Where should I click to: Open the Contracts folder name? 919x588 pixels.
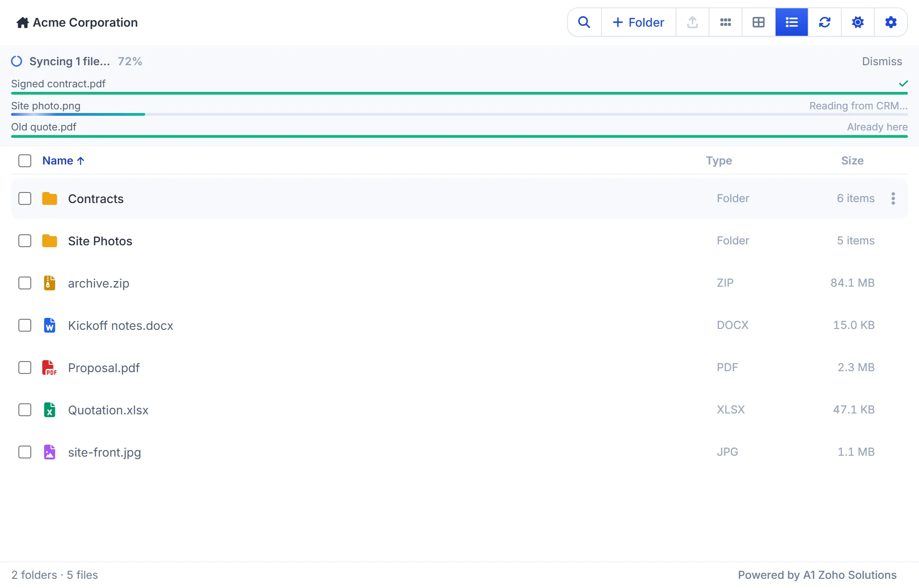click(96, 198)
